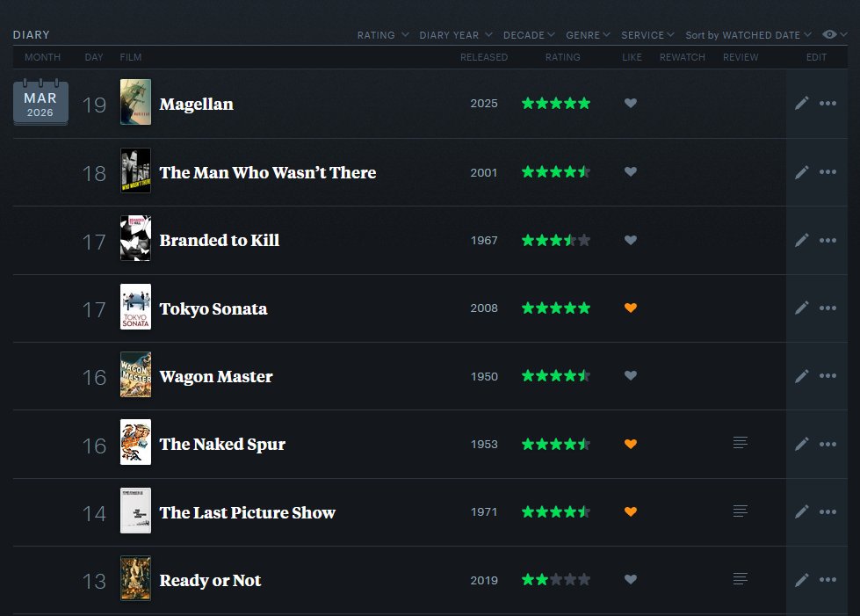Edit the Tokyo Sonata diary entry

801,308
